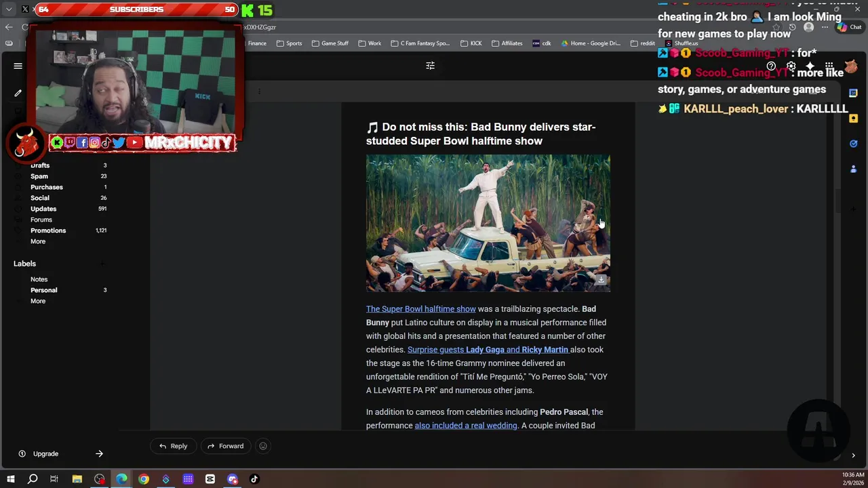Click the Reply button
The height and width of the screenshot is (488, 868).
tap(173, 446)
